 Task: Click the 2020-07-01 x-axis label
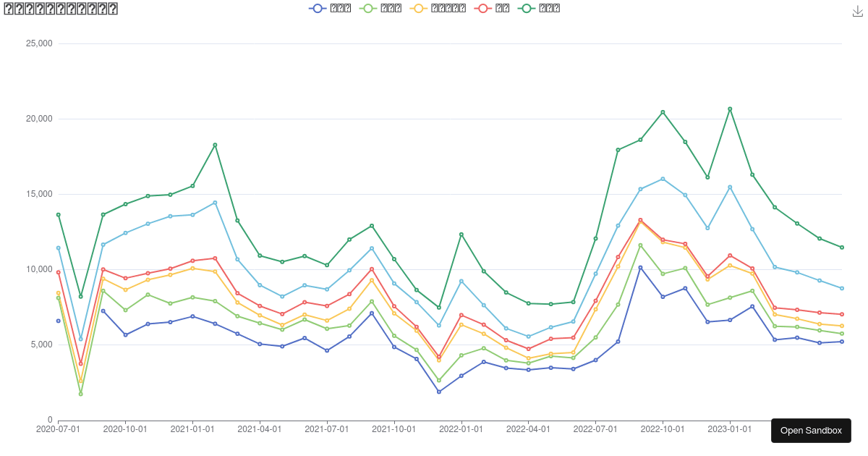point(57,428)
